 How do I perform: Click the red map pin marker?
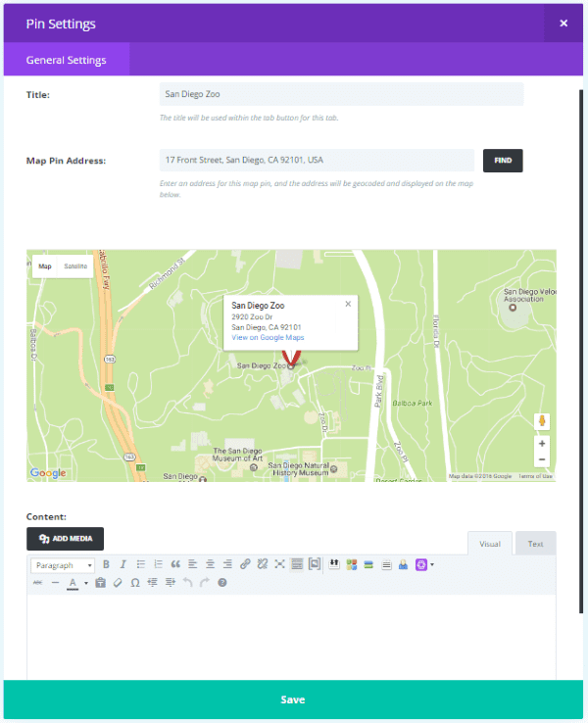point(291,359)
